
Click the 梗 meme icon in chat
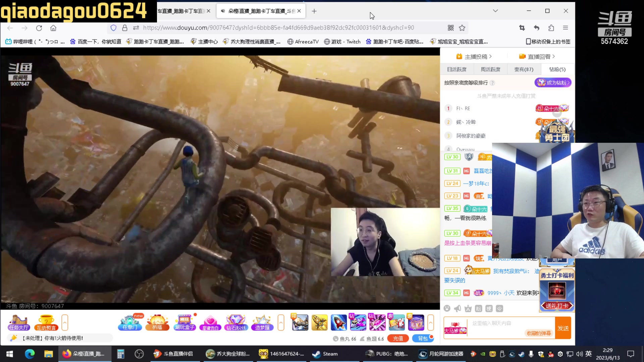point(489,308)
